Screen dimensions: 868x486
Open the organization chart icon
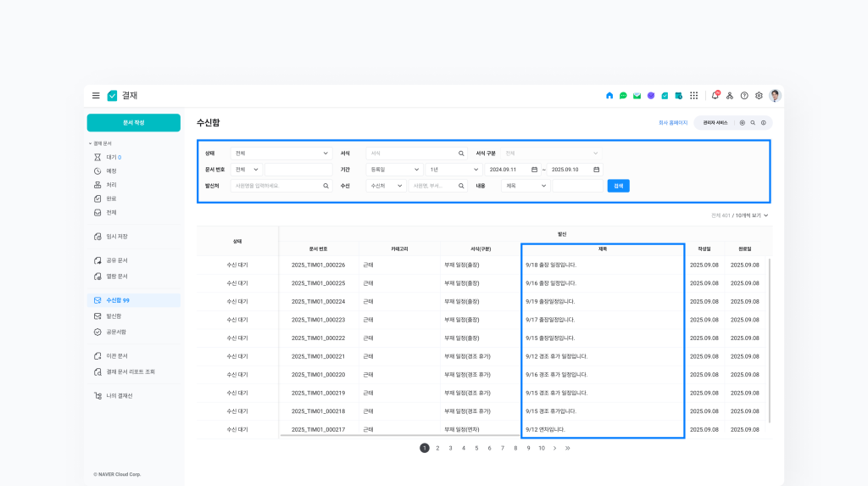coord(730,96)
